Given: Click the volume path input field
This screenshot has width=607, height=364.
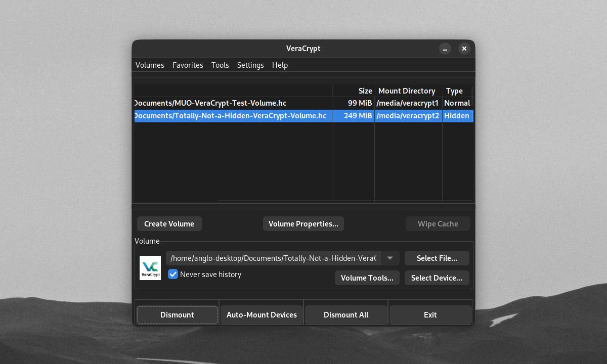Looking at the screenshot, I should pos(274,258).
